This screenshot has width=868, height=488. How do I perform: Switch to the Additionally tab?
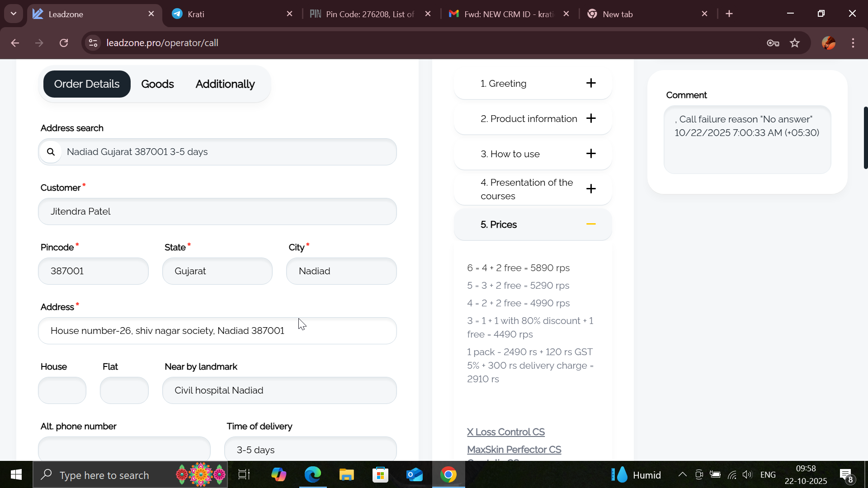tap(225, 84)
